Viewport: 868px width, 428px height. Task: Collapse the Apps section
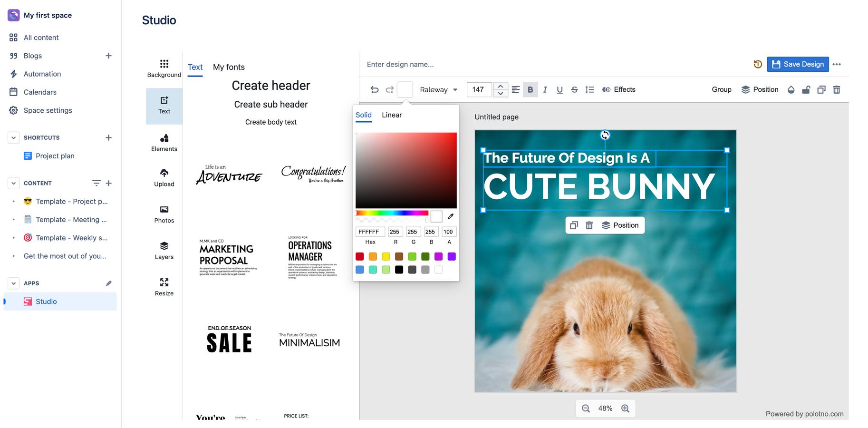coord(13,283)
